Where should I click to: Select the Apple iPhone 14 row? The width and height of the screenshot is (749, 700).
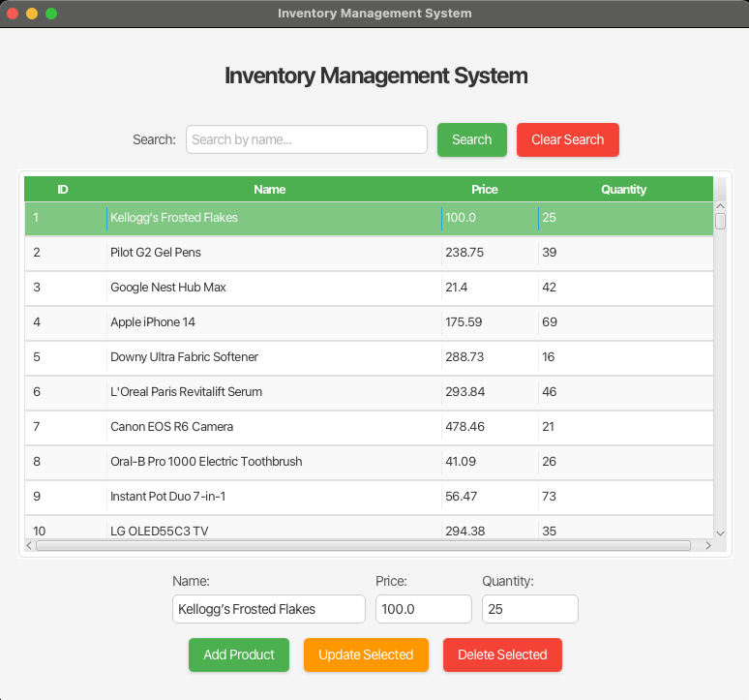369,323
